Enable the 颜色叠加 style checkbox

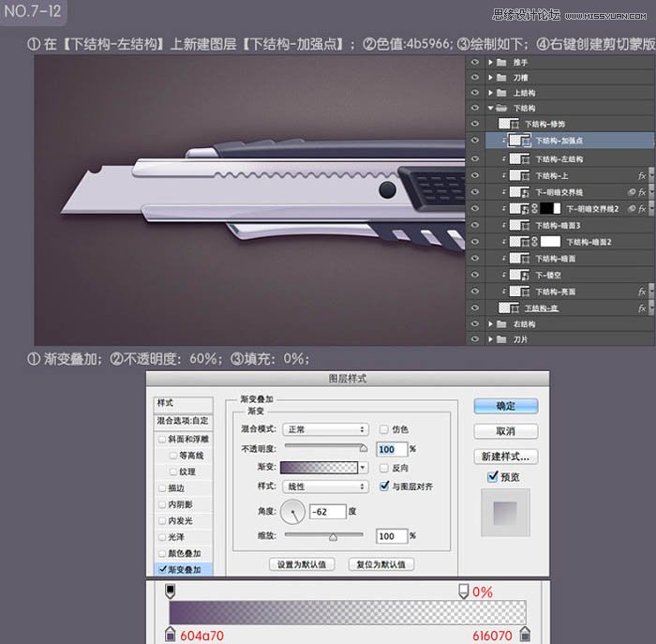point(162,553)
